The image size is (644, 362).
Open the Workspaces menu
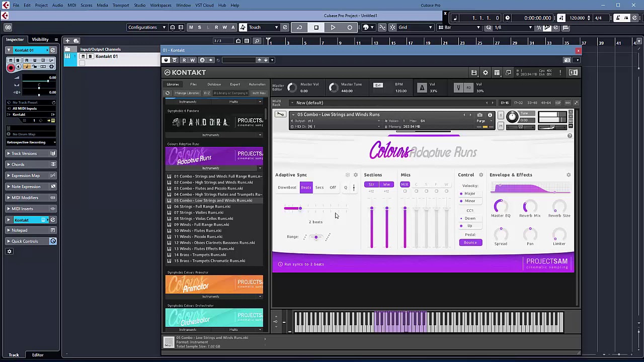pos(160,5)
